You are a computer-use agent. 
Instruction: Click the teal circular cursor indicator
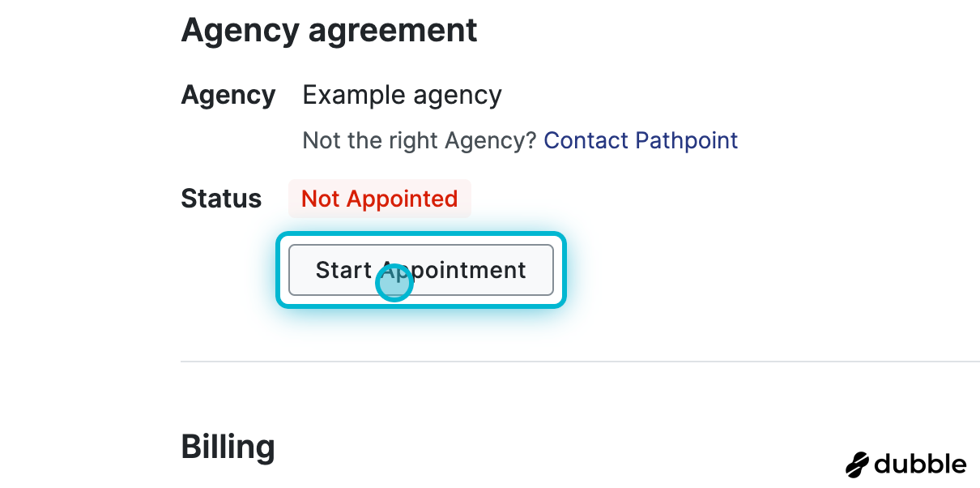pos(395,282)
